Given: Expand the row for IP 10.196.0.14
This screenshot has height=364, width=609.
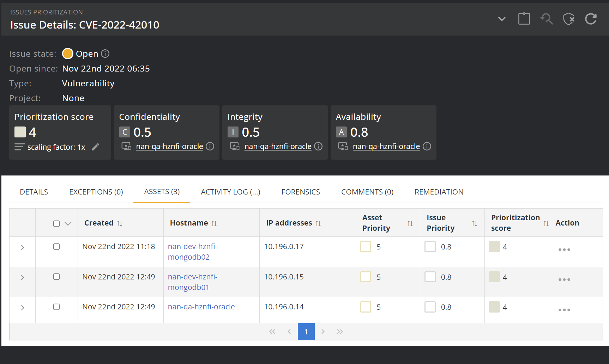Looking at the screenshot, I should [x=23, y=308].
